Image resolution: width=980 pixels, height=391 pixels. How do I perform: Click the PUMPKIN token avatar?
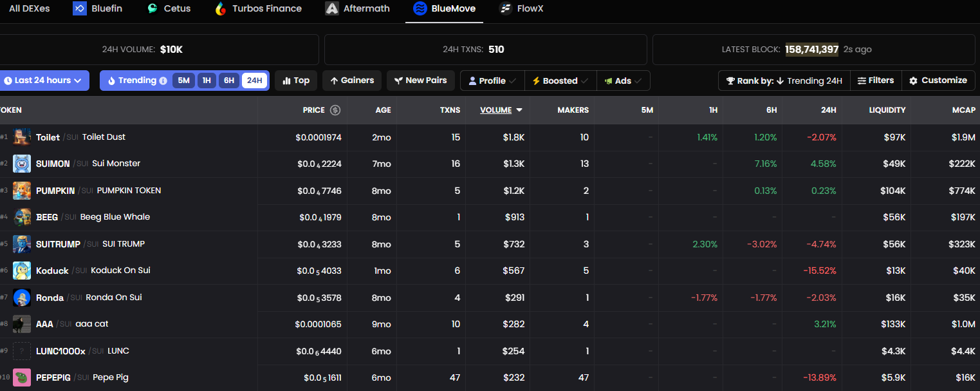click(22, 191)
